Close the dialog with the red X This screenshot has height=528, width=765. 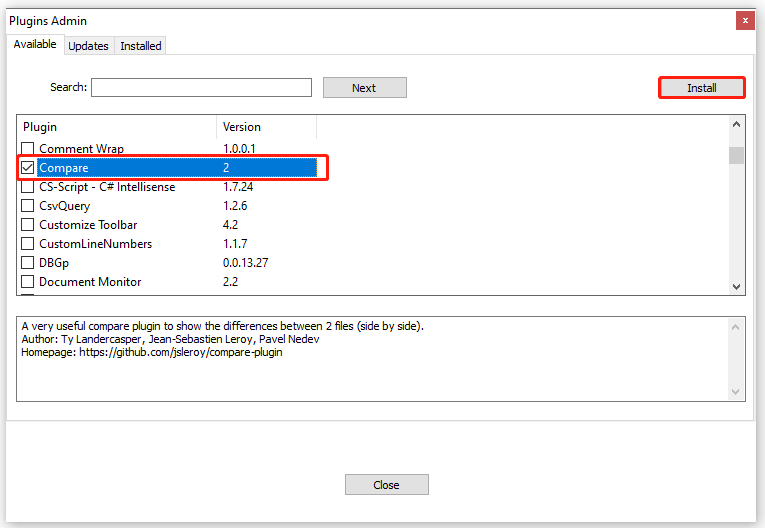tap(745, 20)
